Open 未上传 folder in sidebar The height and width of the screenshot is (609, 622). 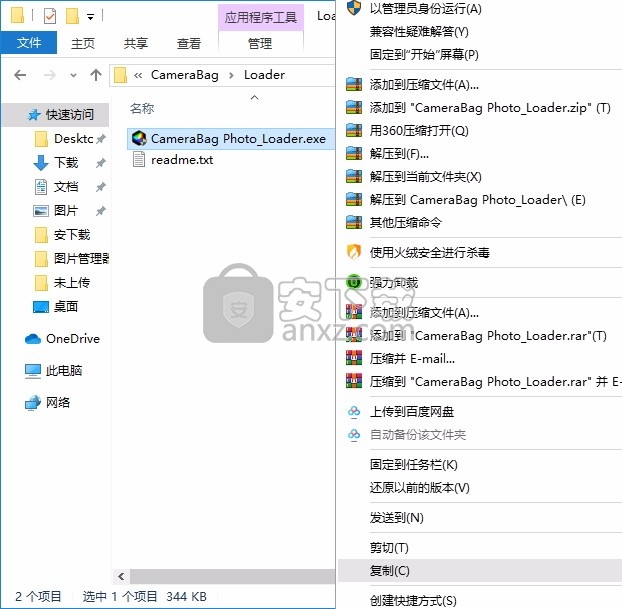pos(71,282)
